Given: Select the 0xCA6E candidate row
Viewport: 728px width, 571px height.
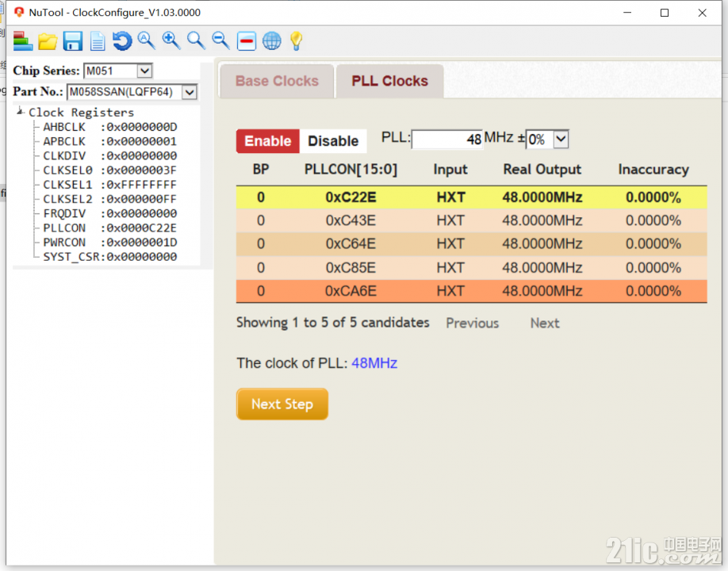Looking at the screenshot, I should pyautogui.click(x=471, y=291).
